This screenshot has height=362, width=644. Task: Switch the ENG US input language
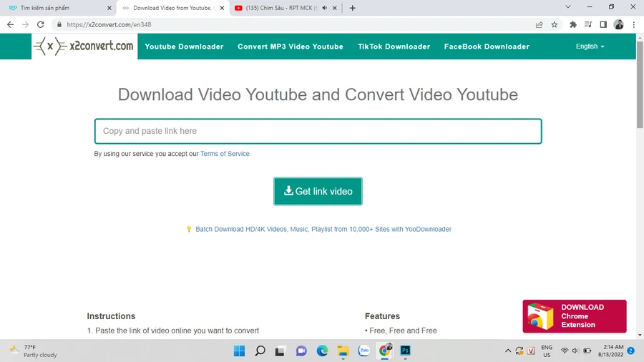pos(547,351)
